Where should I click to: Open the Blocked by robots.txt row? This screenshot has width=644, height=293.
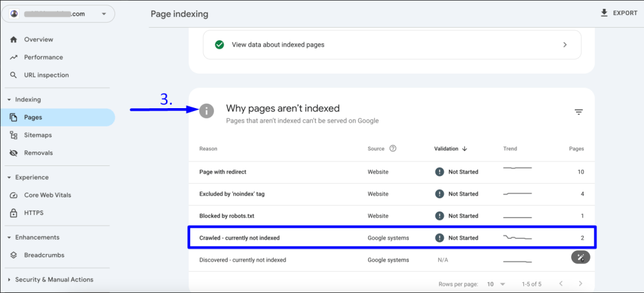tap(391, 216)
